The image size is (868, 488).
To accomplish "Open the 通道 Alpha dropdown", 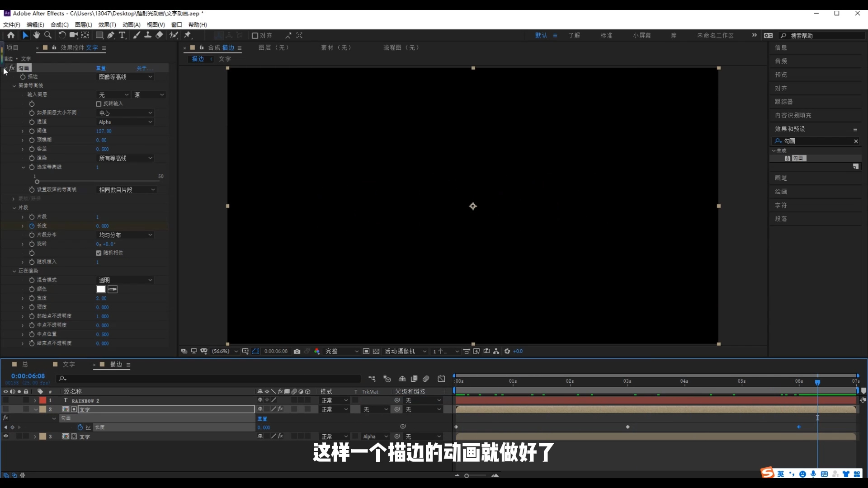I will pos(125,122).
